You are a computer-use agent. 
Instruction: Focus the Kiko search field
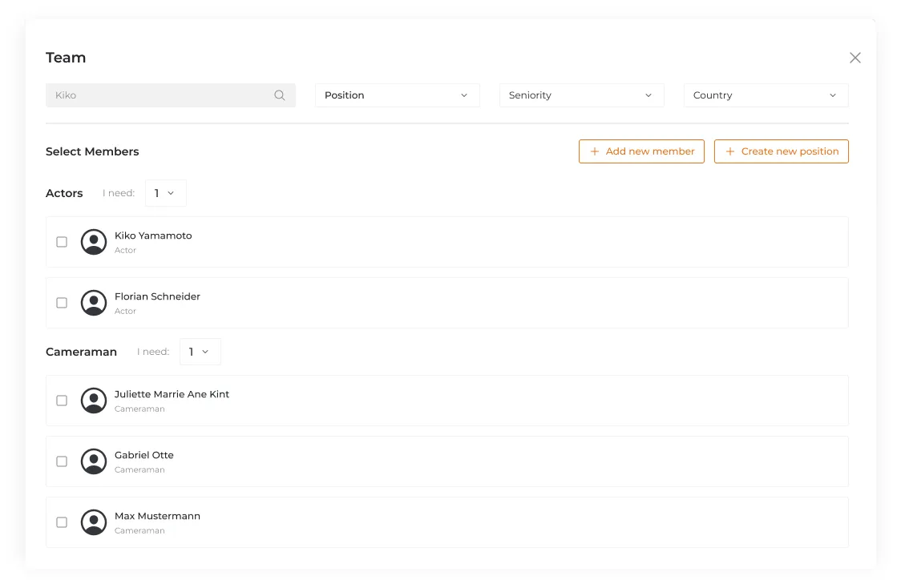(160, 95)
